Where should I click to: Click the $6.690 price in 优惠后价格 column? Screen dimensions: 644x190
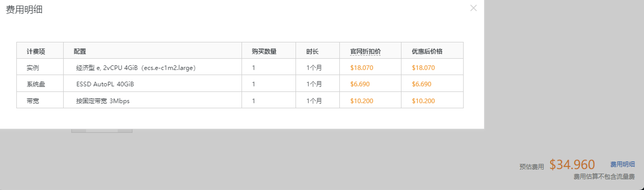click(422, 84)
